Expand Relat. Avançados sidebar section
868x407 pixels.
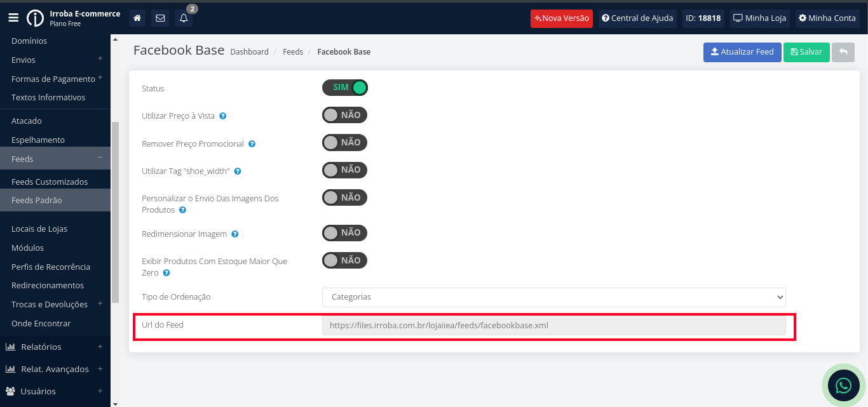pyautogui.click(x=55, y=369)
